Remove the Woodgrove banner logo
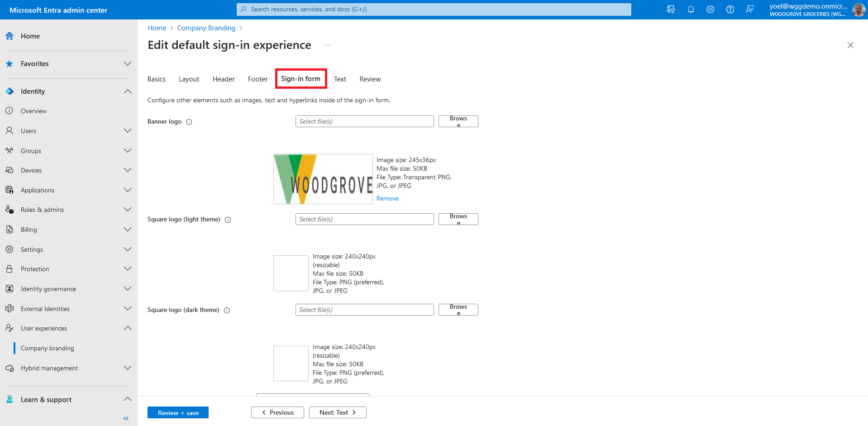The image size is (868, 426). [x=387, y=198]
